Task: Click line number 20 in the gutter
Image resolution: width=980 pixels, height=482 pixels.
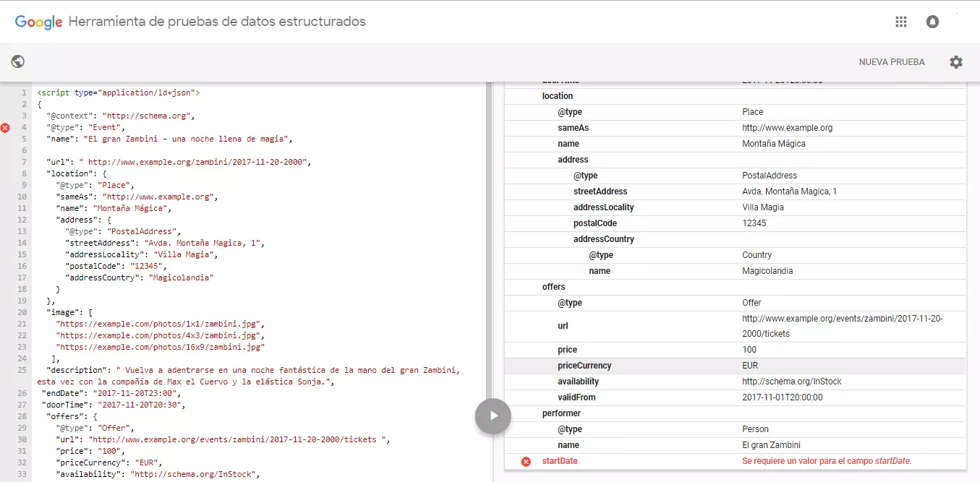Action: click(x=22, y=312)
